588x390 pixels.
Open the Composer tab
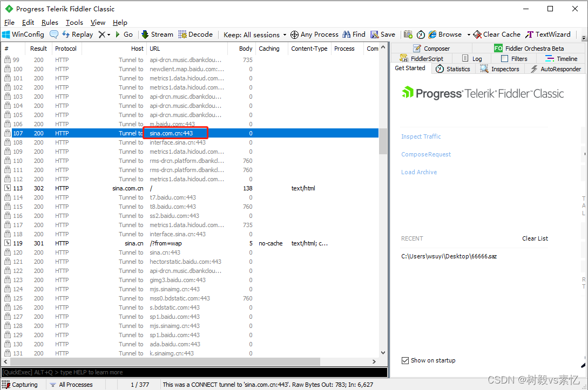point(431,49)
